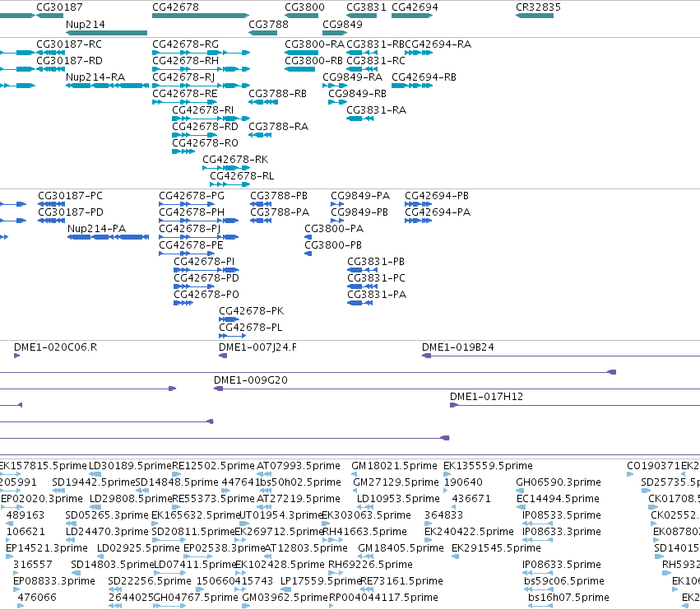Click EST label EK135559.5prime
Screen dimensions: 700x610
(x=488, y=466)
